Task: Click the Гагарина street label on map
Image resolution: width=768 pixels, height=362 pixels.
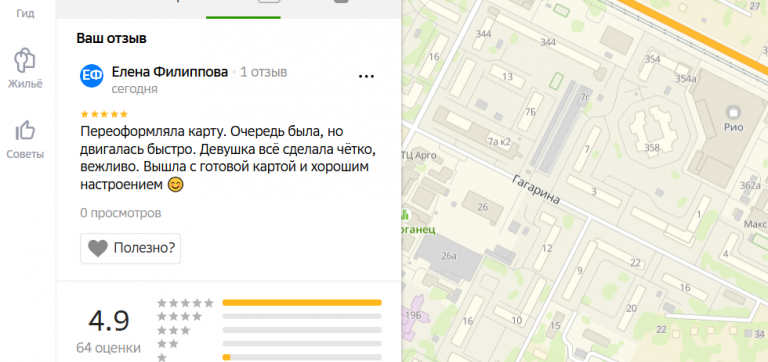Action: click(536, 190)
